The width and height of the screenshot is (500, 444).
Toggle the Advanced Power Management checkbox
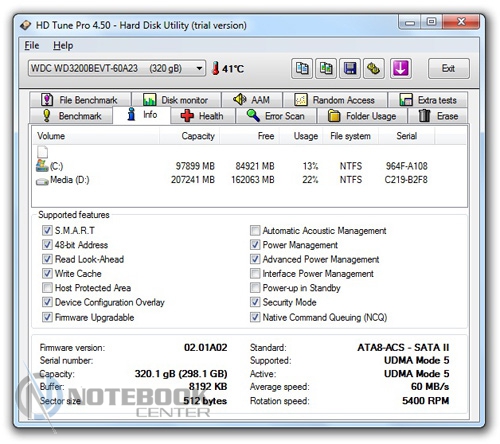coord(255,259)
